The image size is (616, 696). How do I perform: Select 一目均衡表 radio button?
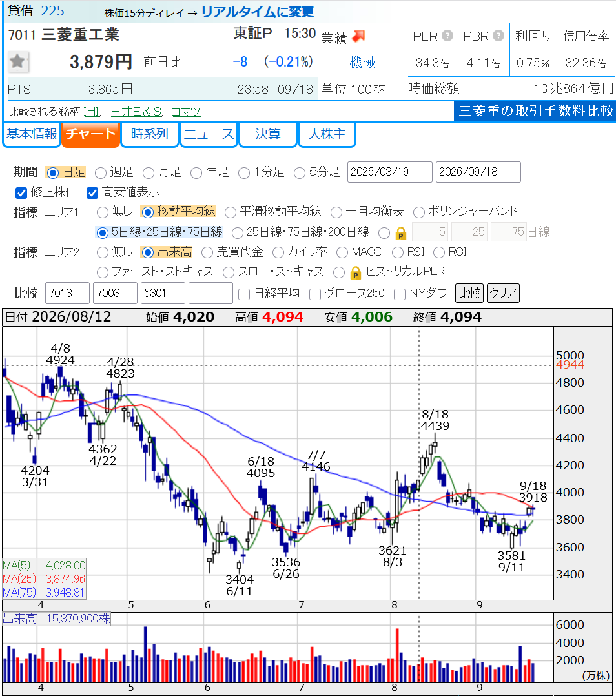tap(336, 212)
